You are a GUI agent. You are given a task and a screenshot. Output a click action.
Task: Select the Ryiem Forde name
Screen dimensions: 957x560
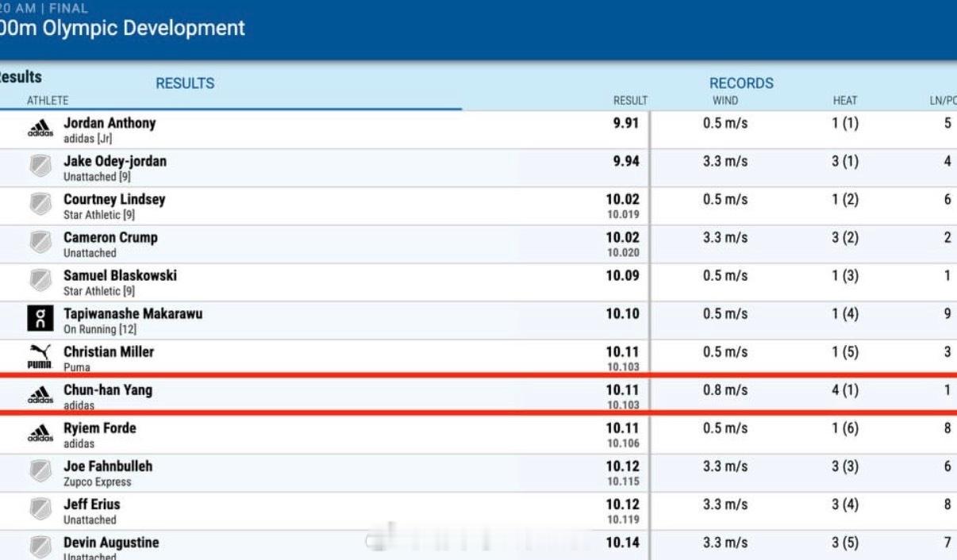tap(100, 428)
